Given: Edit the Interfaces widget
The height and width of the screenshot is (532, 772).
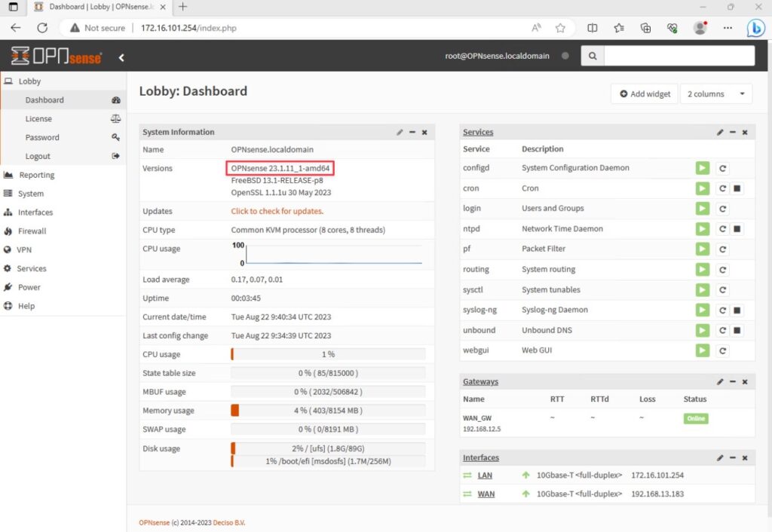Looking at the screenshot, I should [x=720, y=457].
